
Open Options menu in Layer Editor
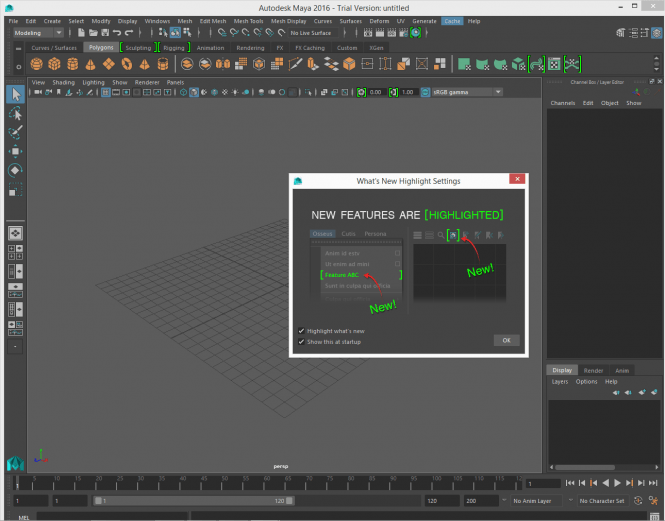[x=586, y=381]
